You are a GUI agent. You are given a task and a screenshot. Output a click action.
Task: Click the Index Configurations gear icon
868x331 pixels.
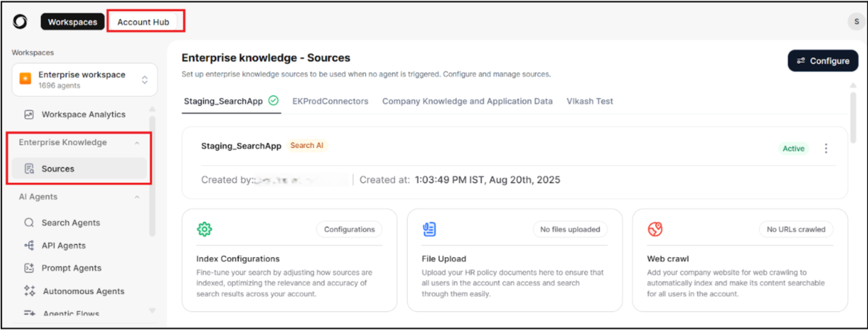204,229
